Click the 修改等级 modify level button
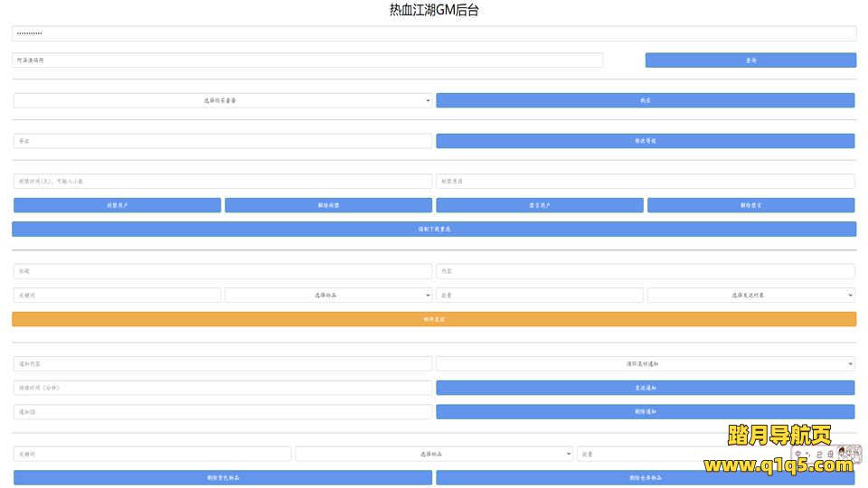Screen dimensions: 868x488 tap(645, 141)
